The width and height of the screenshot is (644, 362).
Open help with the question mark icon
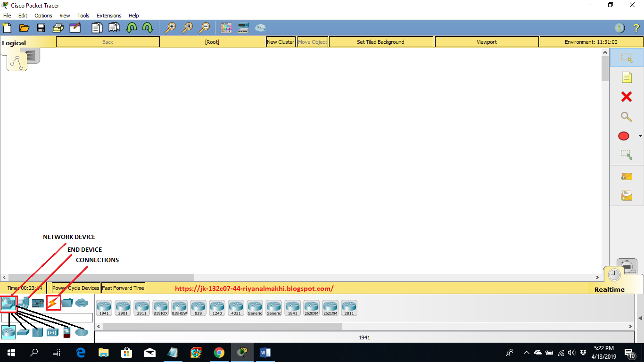click(636, 28)
